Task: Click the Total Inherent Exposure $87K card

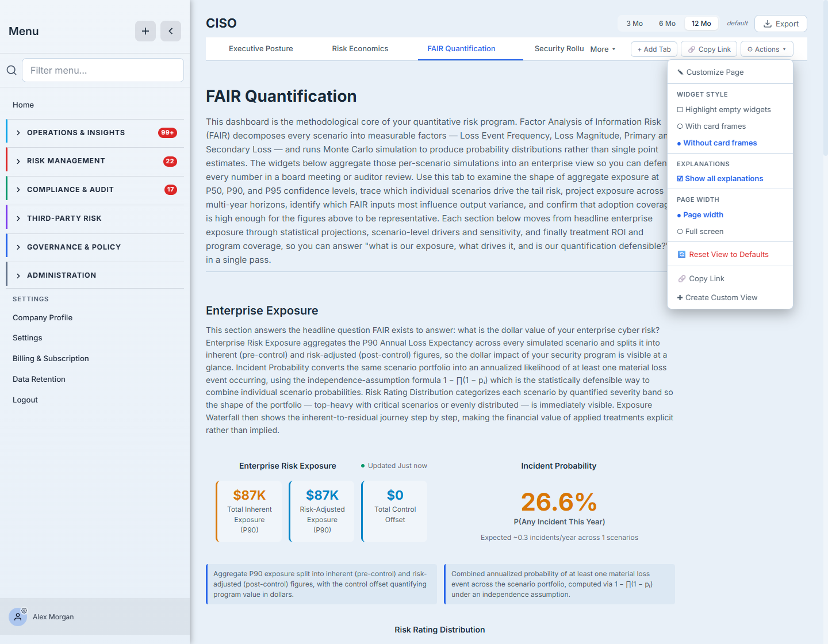Action: coord(249,511)
